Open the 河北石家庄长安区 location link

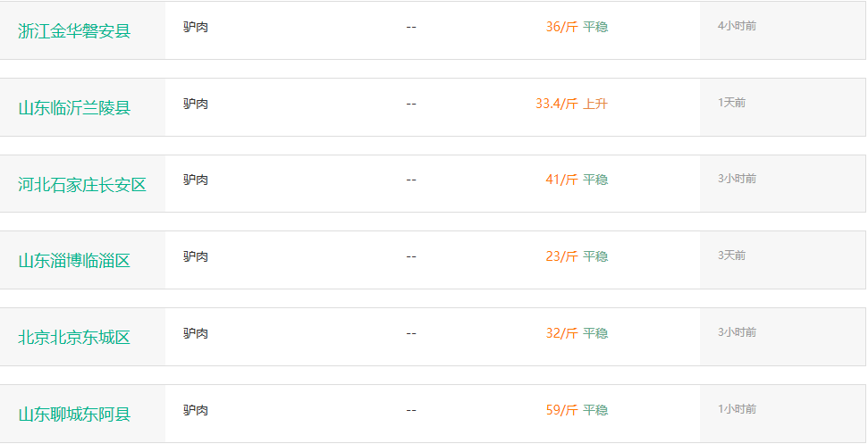click(x=82, y=185)
